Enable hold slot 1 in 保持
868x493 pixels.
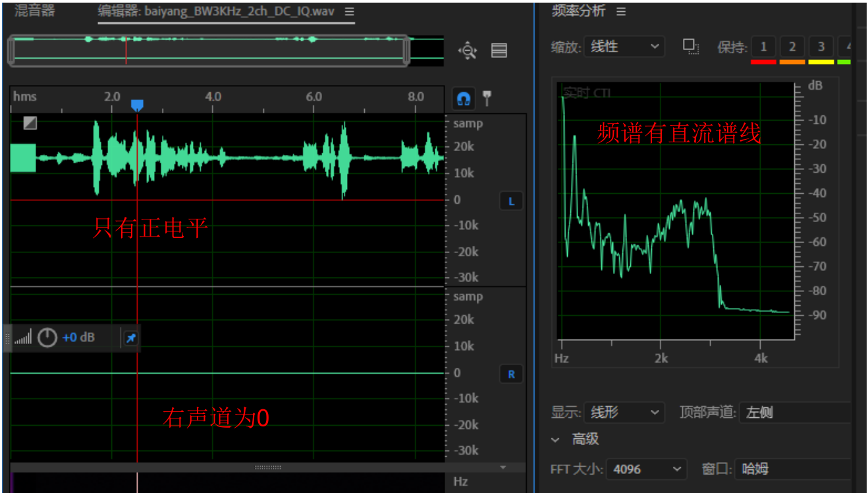pyautogui.click(x=763, y=47)
